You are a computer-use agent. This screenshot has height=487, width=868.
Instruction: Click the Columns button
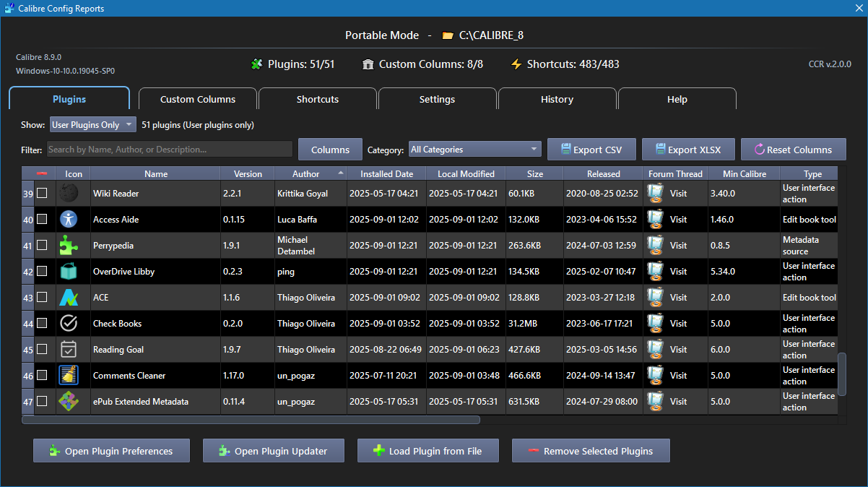coord(330,150)
